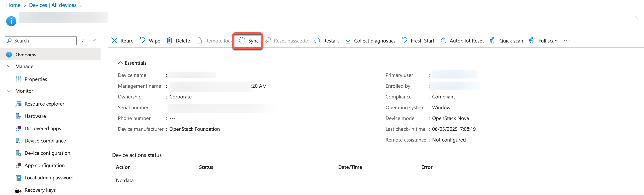Collapse the Essentials section
This screenshot has height=195, width=644.
[120, 63]
